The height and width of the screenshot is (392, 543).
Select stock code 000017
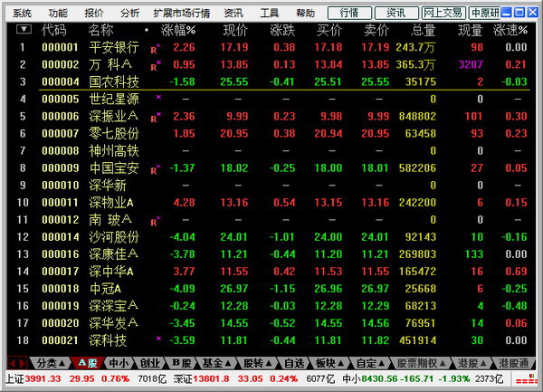click(x=61, y=272)
